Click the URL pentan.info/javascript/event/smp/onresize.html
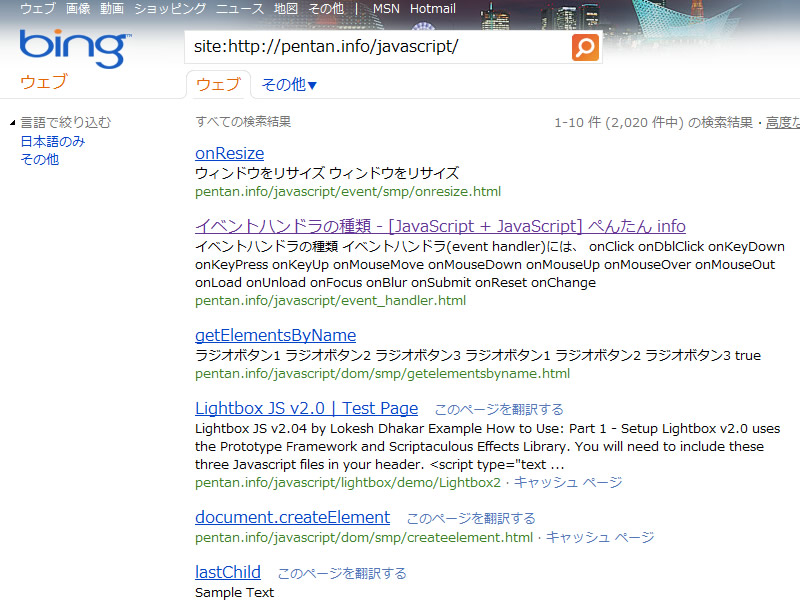Screen dimensions: 800x600 coord(348,191)
